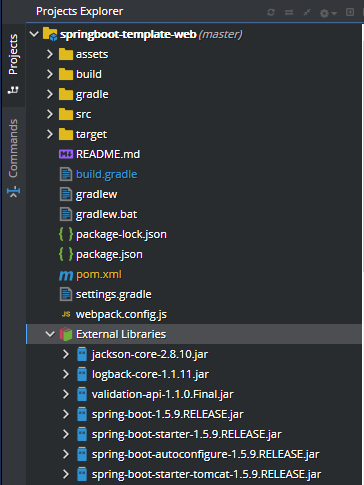Click the Commands panel icon in sidebar
The image size is (364, 485).
13,192
